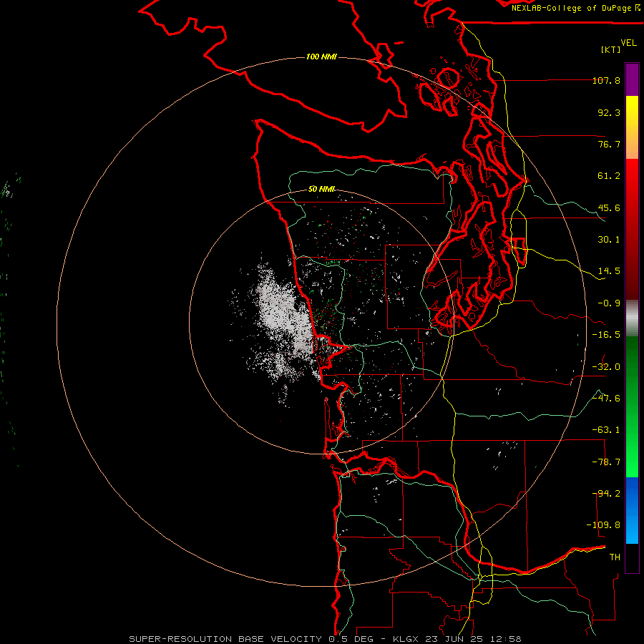Click the 14.5 legend value
Viewport: 644px width, 644px height.
[x=609, y=271]
